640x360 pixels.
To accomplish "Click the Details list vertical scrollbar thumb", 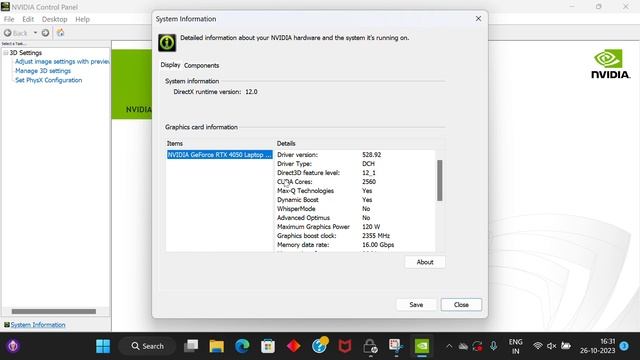I will point(440,180).
